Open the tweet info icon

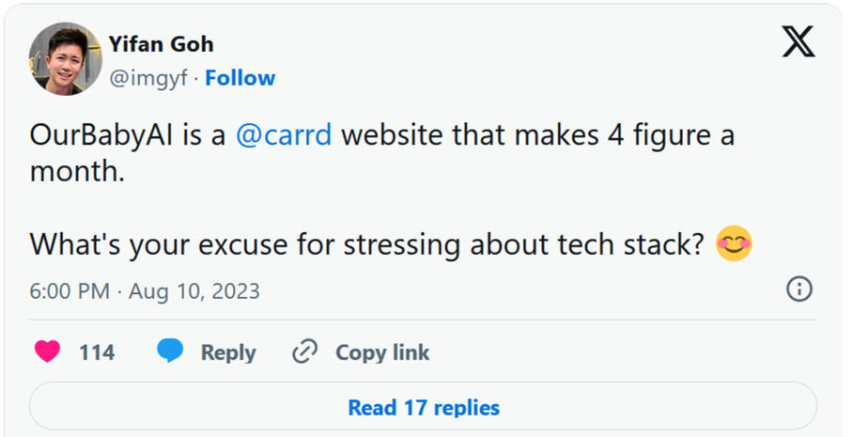click(x=798, y=289)
